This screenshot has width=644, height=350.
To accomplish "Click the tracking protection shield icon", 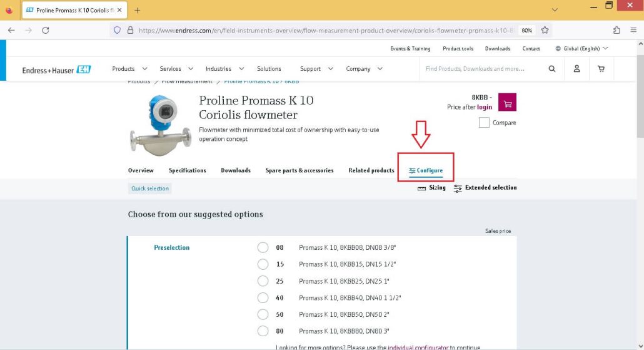I will tap(117, 30).
